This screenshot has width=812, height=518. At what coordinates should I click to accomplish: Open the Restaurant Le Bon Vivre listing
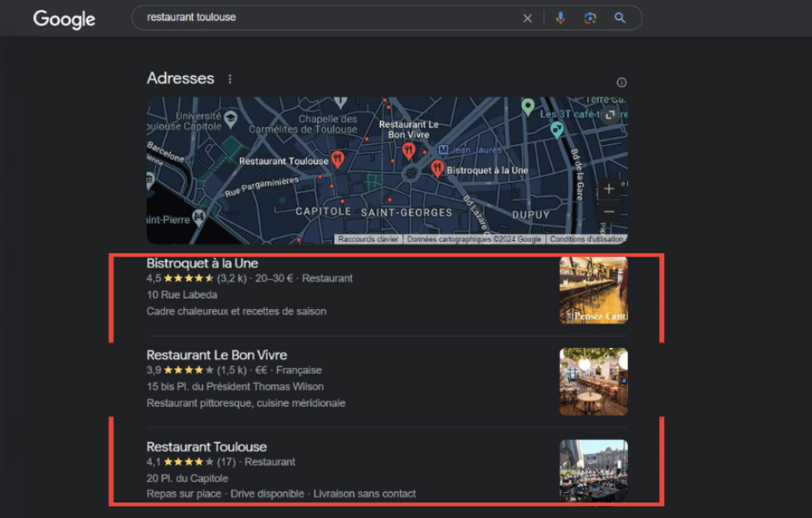coord(217,355)
